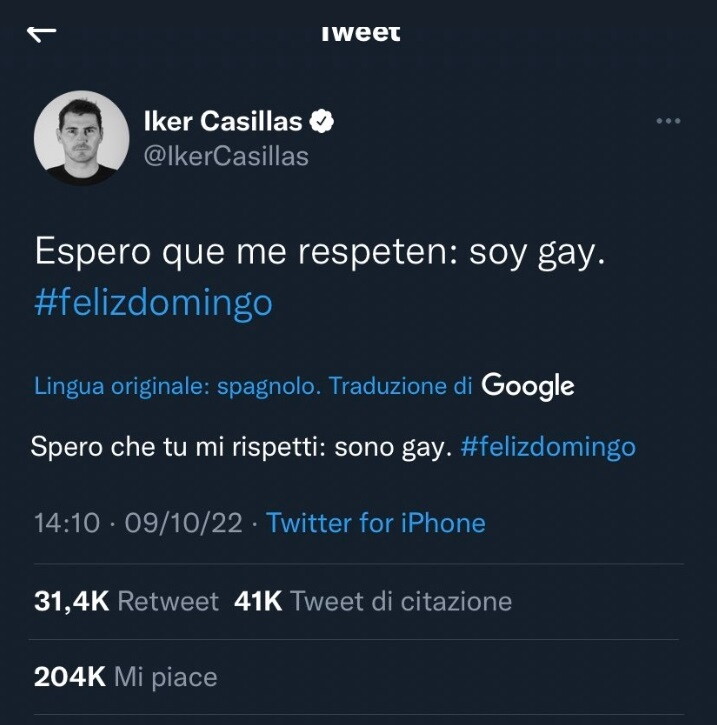Click the 14:10 timestamp
The height and width of the screenshot is (725, 717).
[x=66, y=522]
